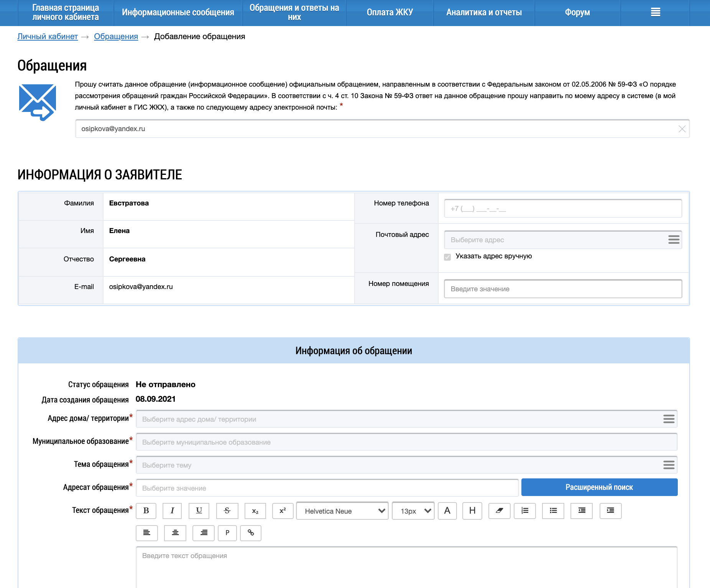Open 'Информационные сообщения' menu
710x588 pixels.
pyautogui.click(x=178, y=13)
